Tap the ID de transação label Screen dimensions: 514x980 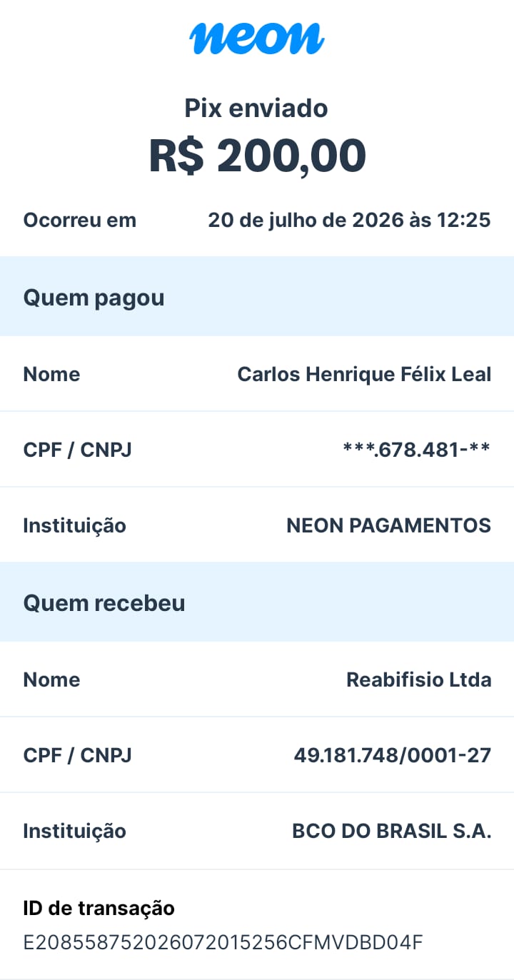pos(99,909)
